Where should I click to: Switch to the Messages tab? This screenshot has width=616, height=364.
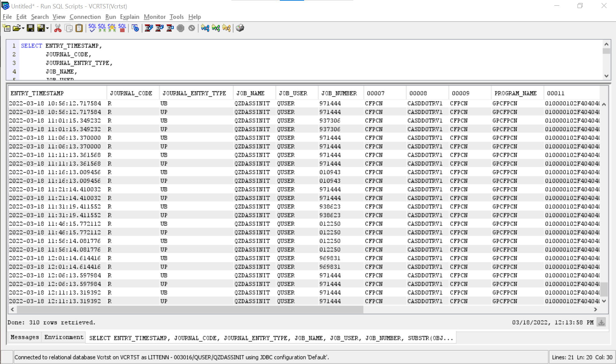24,337
